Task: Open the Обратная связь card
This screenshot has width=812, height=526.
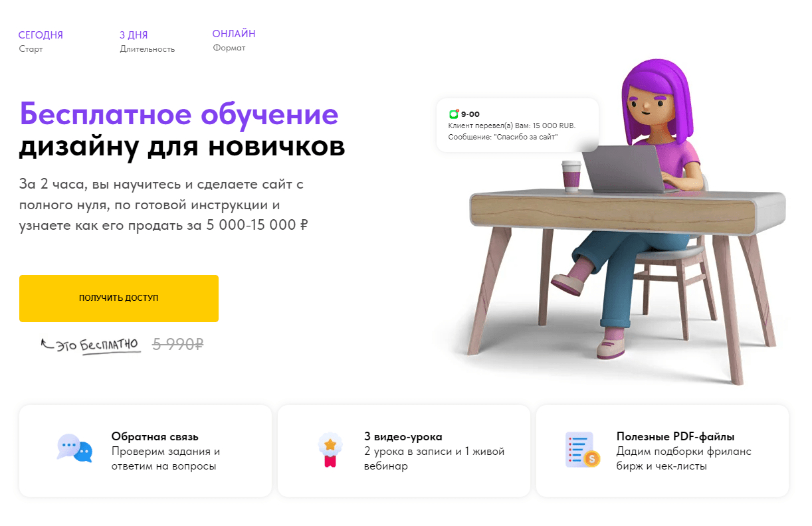Action: 146,451
